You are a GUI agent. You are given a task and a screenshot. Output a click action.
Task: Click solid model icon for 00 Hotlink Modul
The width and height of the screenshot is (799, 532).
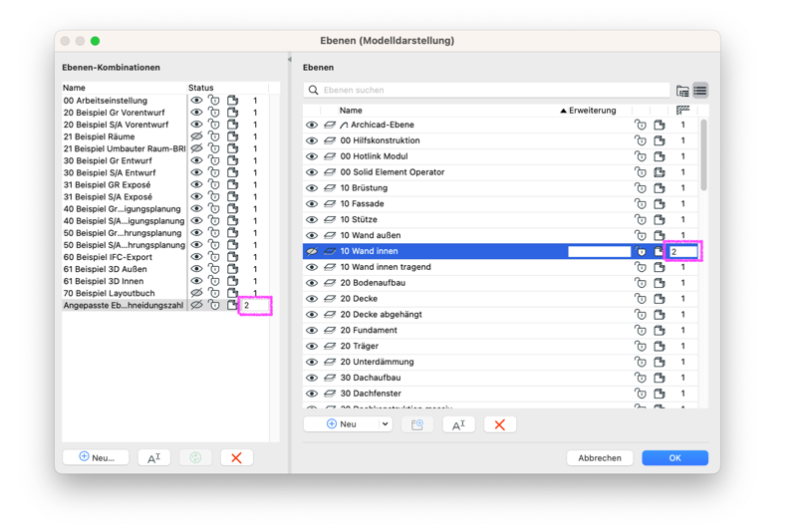[x=660, y=156]
